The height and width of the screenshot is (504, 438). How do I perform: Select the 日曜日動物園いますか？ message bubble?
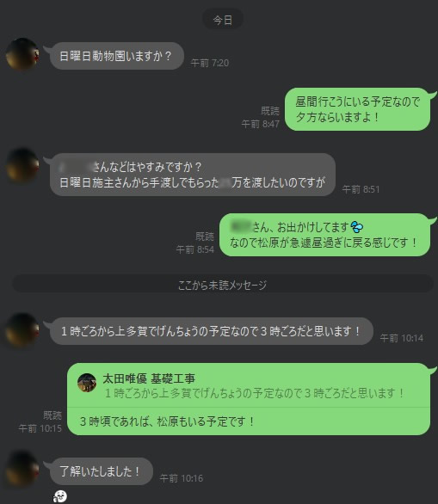point(117,56)
